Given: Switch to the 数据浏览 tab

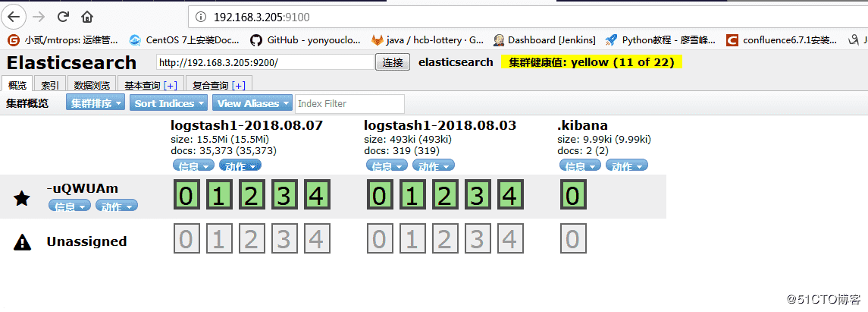Looking at the screenshot, I should point(91,85).
